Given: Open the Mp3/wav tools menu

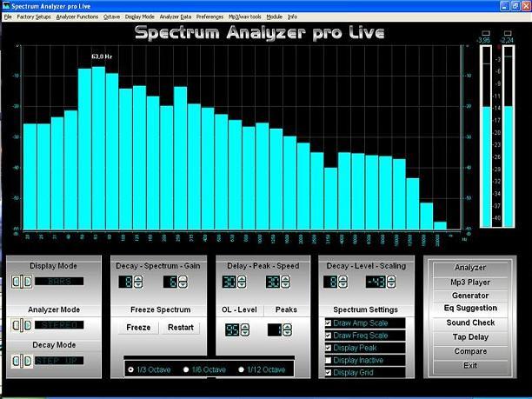Looking at the screenshot, I should 244,17.
